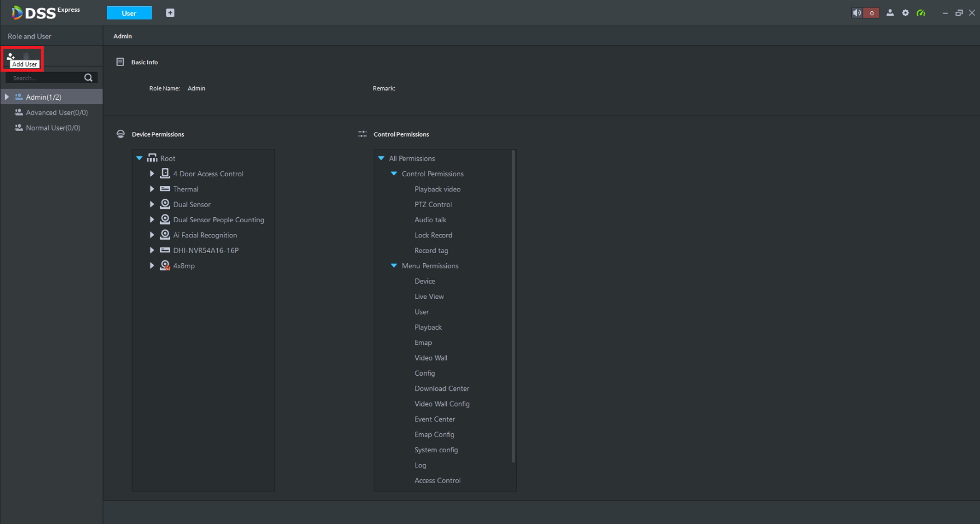Screen dimensions: 980x524
Task: Expand the 4 Door Access Control device
Action: pos(152,174)
